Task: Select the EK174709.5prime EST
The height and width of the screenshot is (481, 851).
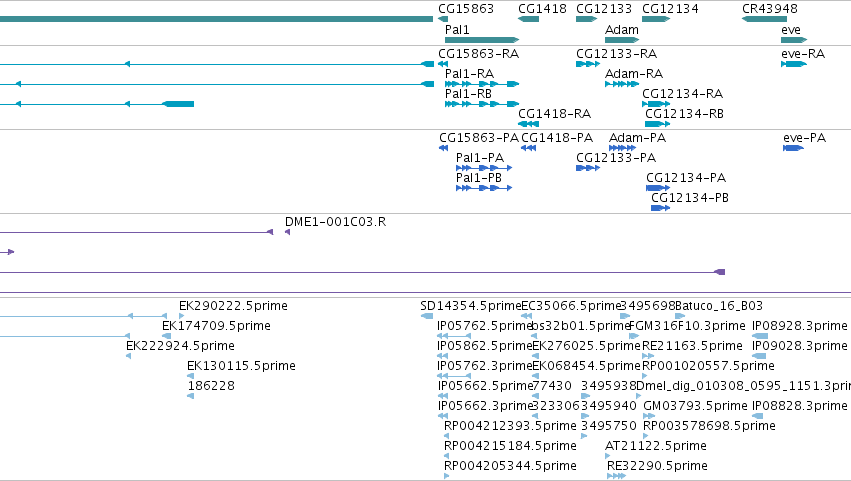Action: [x=166, y=336]
